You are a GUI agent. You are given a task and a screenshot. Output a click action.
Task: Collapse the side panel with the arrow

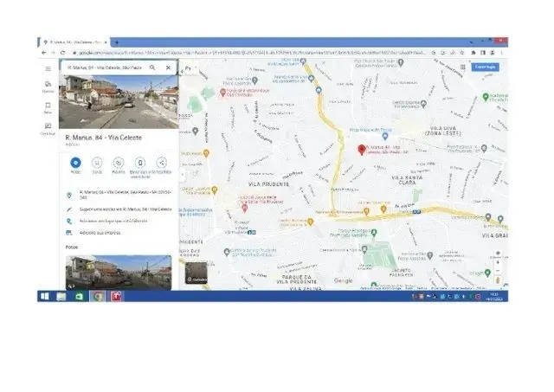[183, 174]
